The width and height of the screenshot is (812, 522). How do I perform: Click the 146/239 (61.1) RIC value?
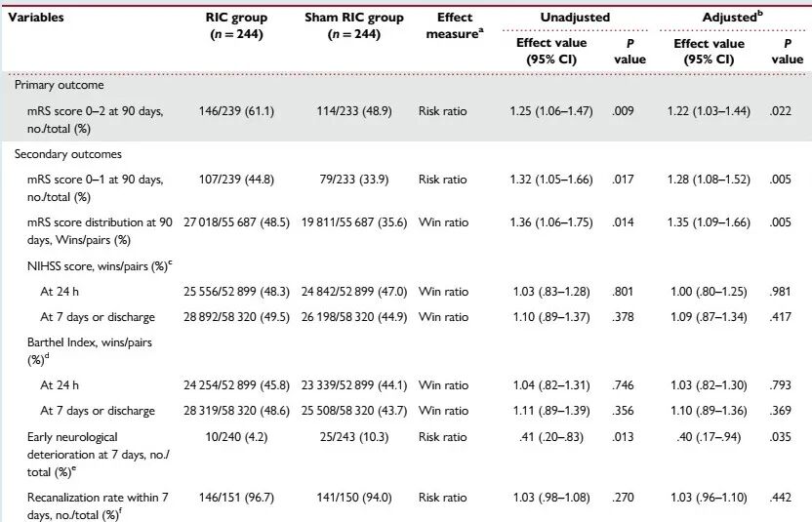click(236, 111)
